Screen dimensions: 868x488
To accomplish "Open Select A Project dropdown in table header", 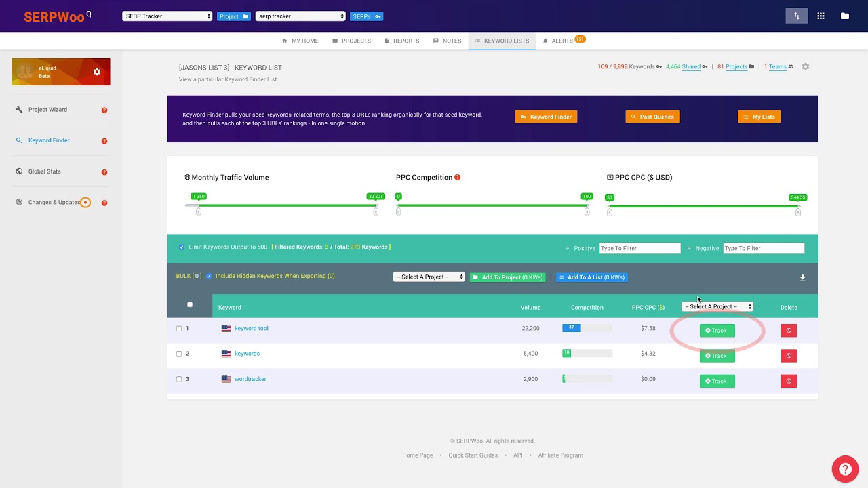I will coord(717,307).
